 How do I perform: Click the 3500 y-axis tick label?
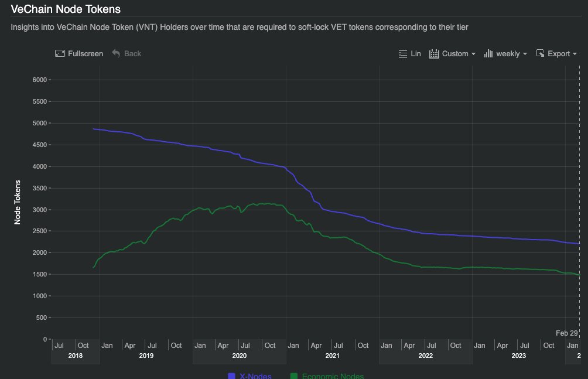40,188
